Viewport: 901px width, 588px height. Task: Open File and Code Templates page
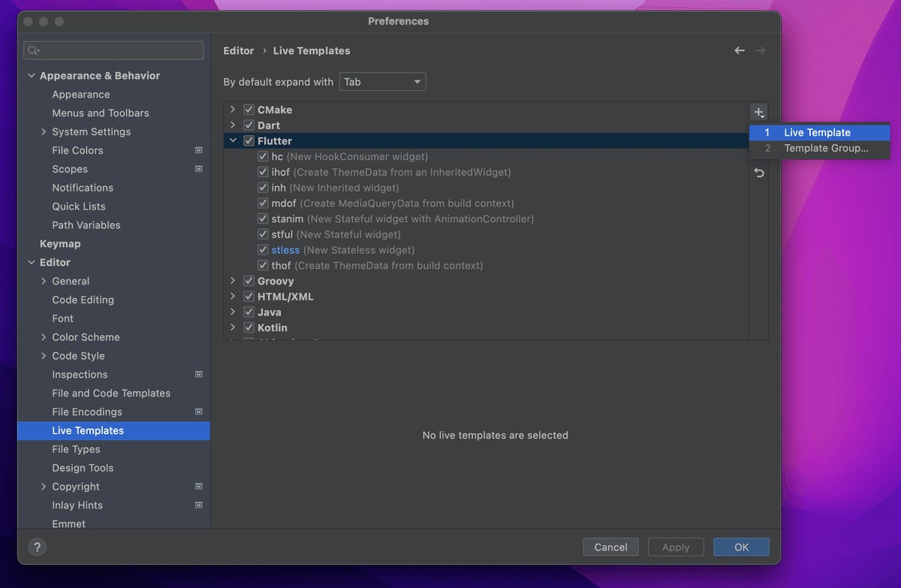(x=111, y=394)
